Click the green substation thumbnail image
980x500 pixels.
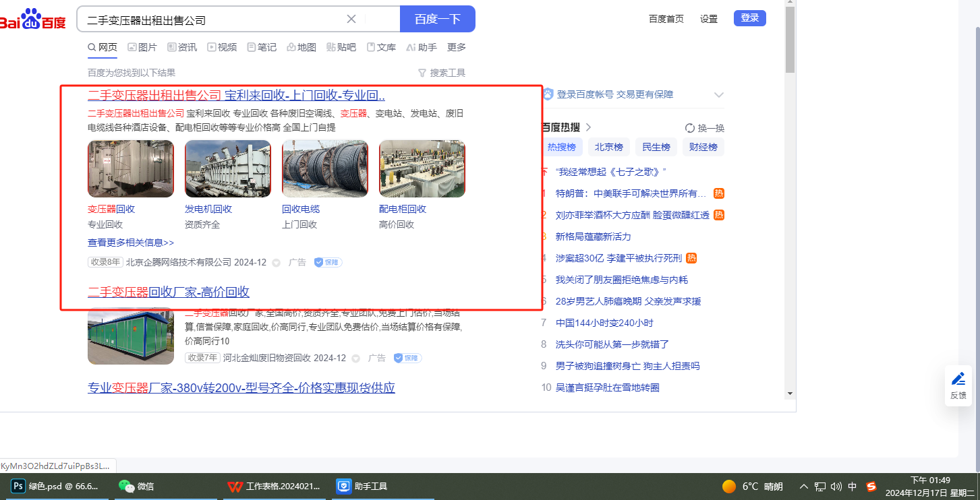131,336
